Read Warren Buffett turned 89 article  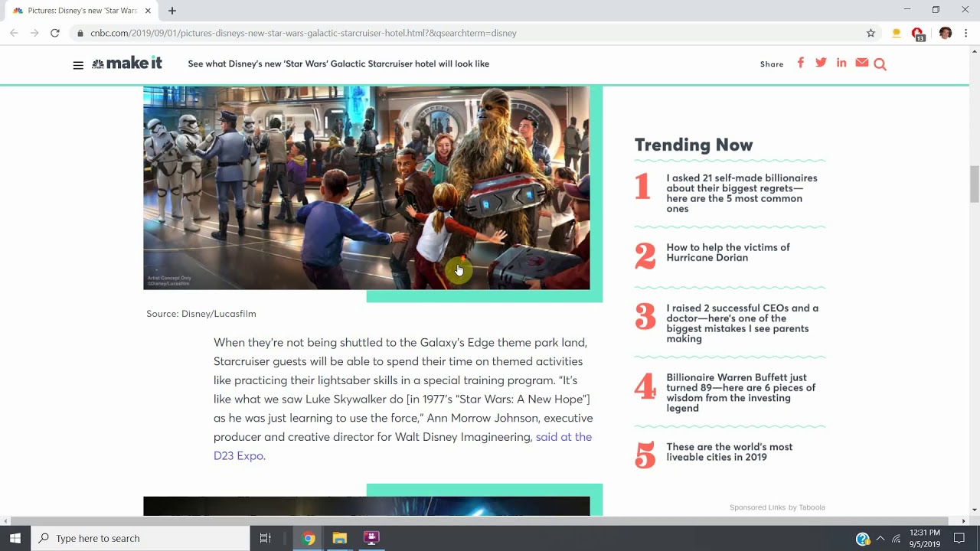tap(740, 393)
